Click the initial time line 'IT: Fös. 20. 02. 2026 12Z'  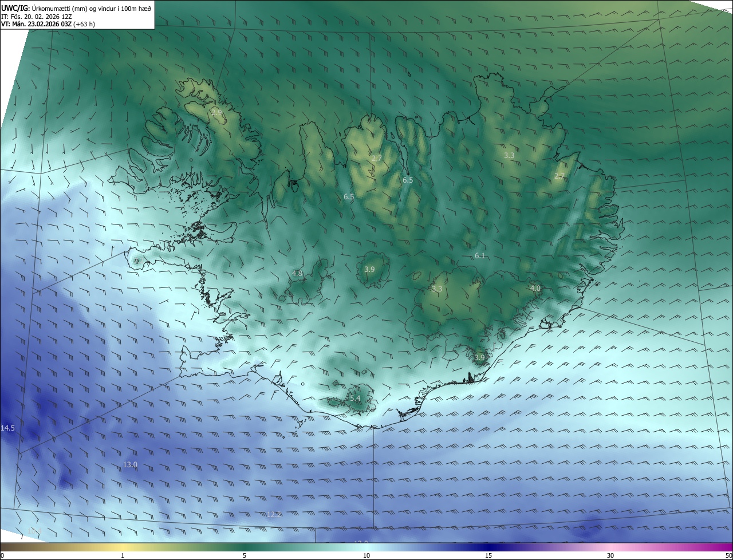[37, 17]
